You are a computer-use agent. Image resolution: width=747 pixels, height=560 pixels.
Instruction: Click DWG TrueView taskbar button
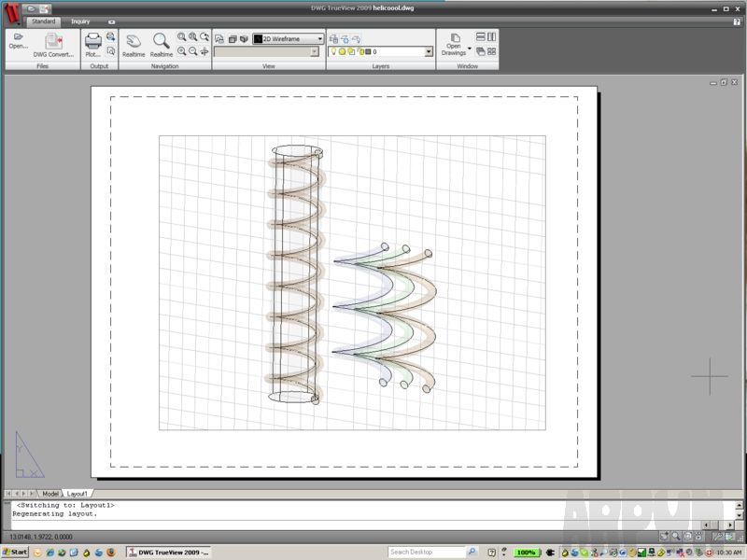(168, 553)
